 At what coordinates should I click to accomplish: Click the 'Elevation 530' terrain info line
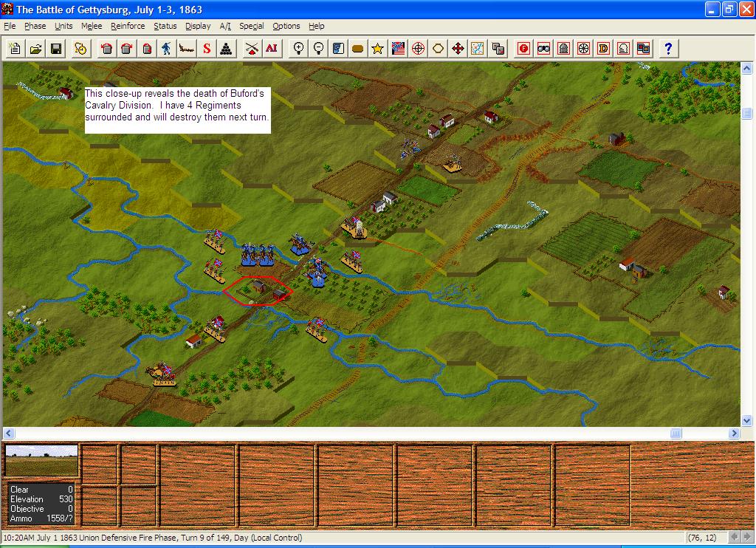tap(41, 499)
